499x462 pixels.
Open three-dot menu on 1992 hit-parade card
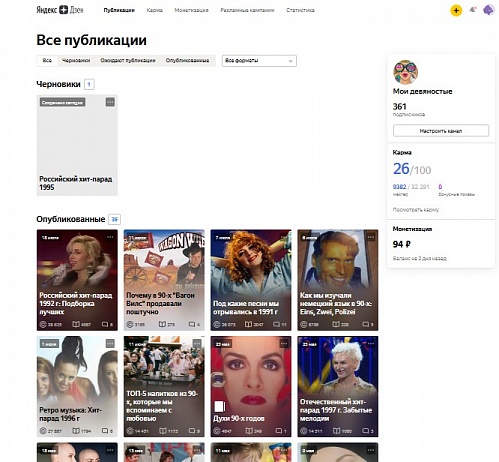click(x=110, y=237)
